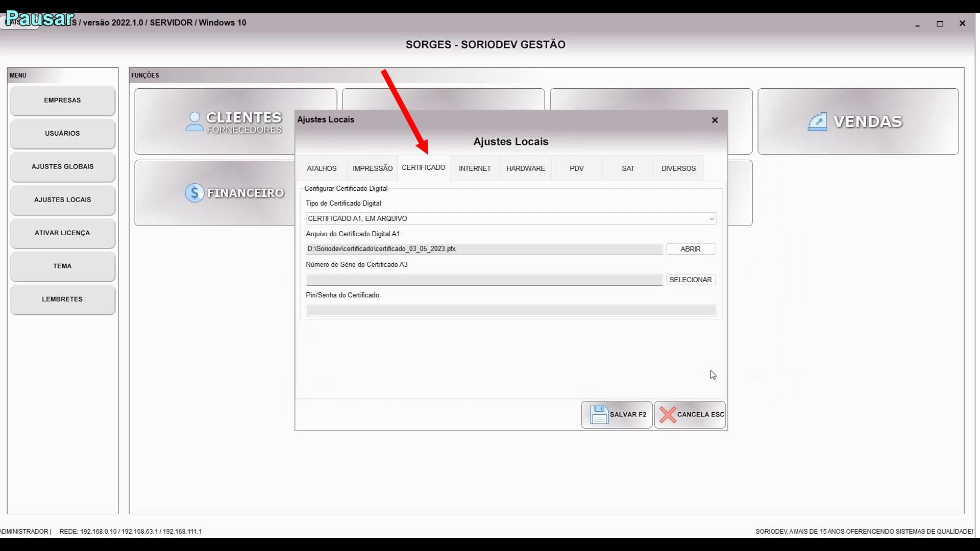Click the red X icon on Cancela ESC
Image resolution: width=980 pixels, height=551 pixels.
(667, 415)
